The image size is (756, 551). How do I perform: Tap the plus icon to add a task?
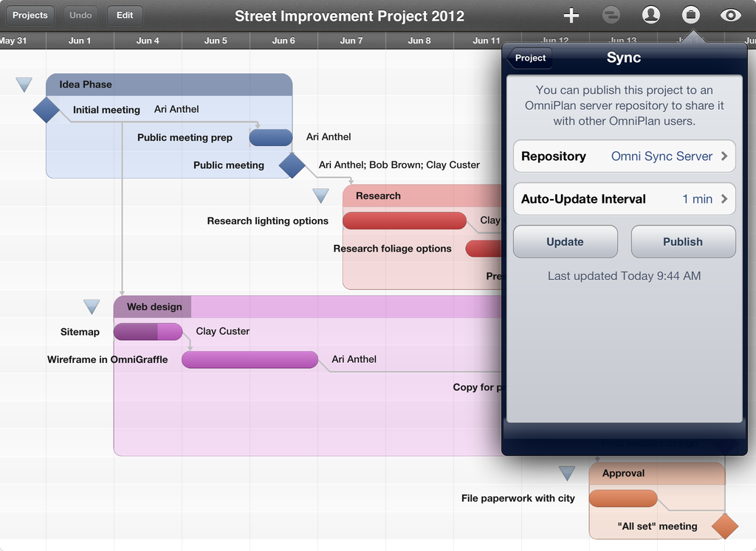click(571, 15)
